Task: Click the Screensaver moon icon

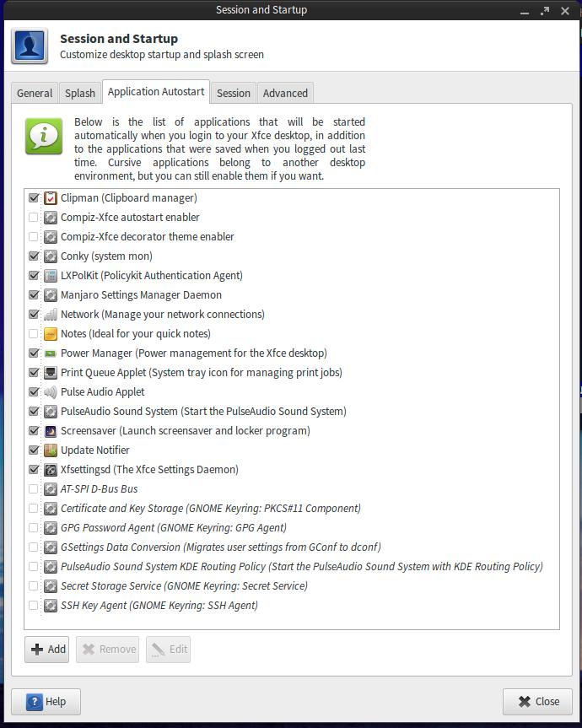Action: 50,431
